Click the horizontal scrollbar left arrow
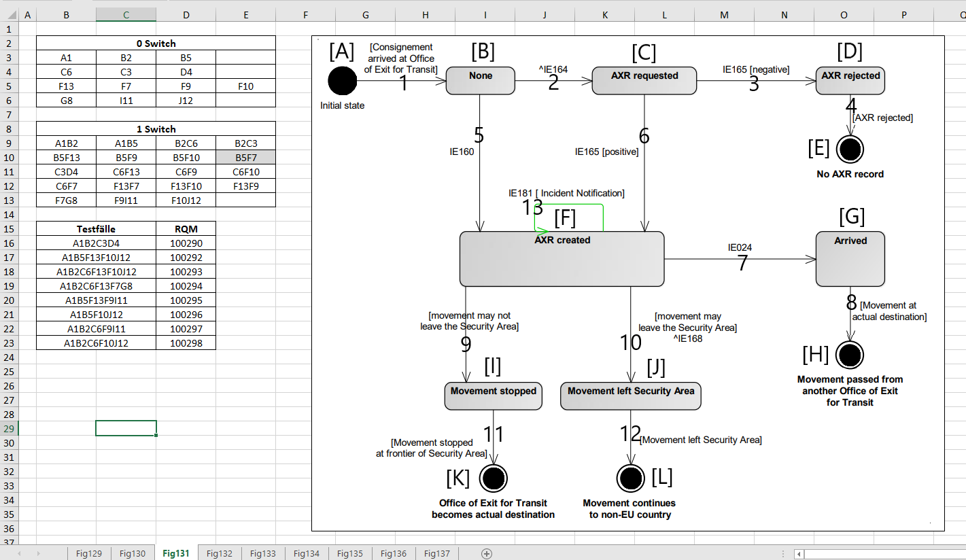 pyautogui.click(x=799, y=554)
